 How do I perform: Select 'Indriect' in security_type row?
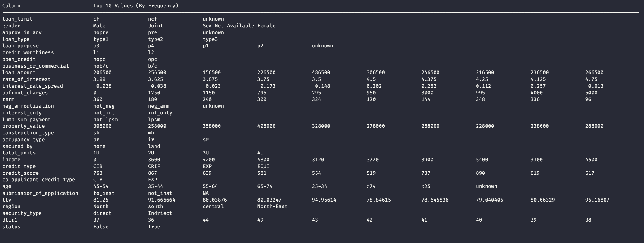160,213
